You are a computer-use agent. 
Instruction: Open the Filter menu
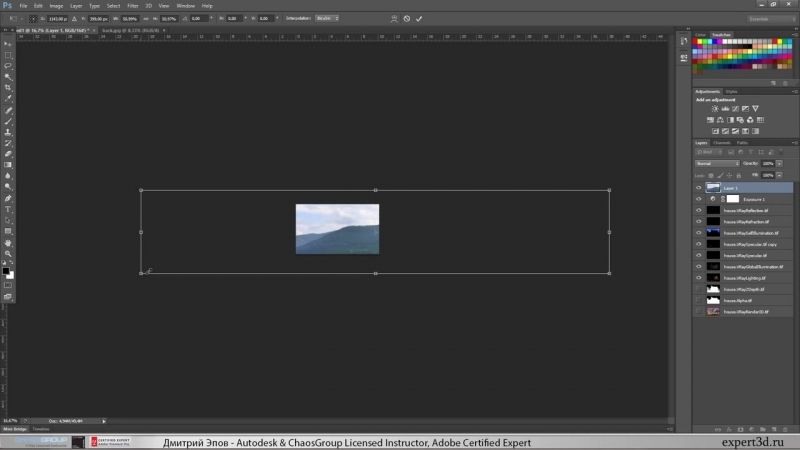(133, 6)
